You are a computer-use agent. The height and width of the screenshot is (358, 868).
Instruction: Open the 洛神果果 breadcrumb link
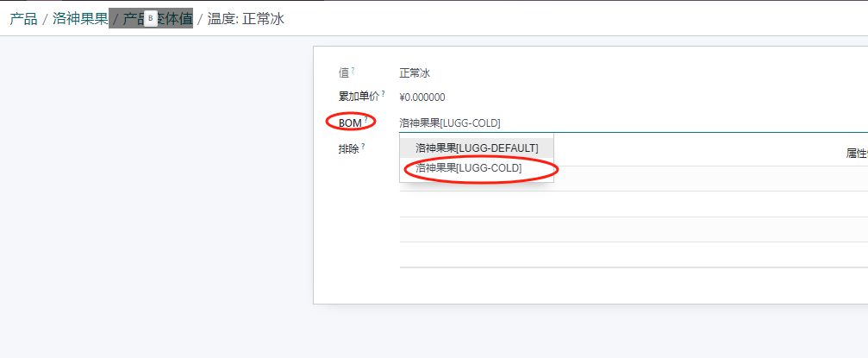point(80,19)
